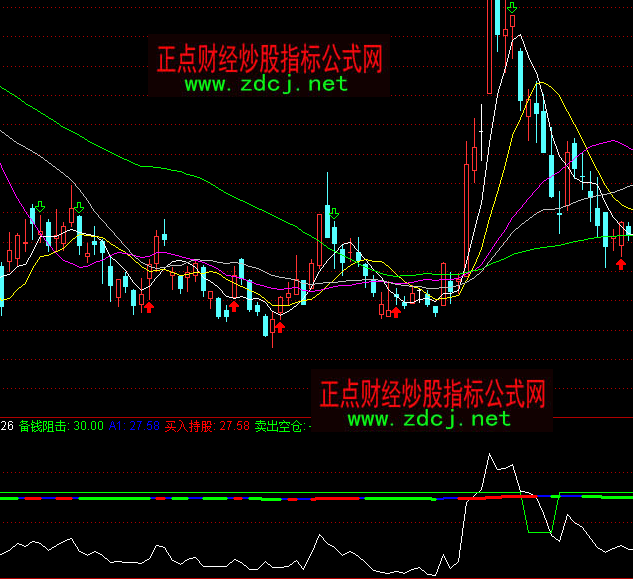Click the rightmost red up arrow signal
The width and height of the screenshot is (633, 579).
click(621, 263)
